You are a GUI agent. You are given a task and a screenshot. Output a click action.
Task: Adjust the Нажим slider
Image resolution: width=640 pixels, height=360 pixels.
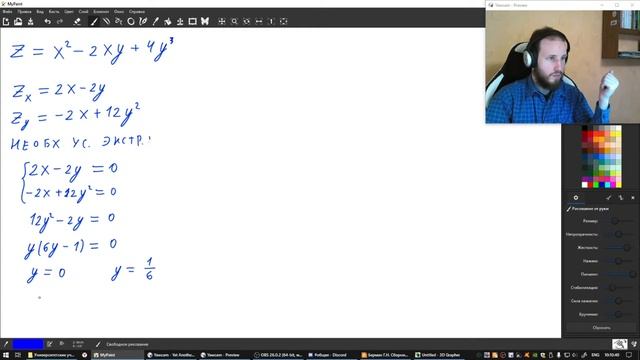pyautogui.click(x=620, y=261)
